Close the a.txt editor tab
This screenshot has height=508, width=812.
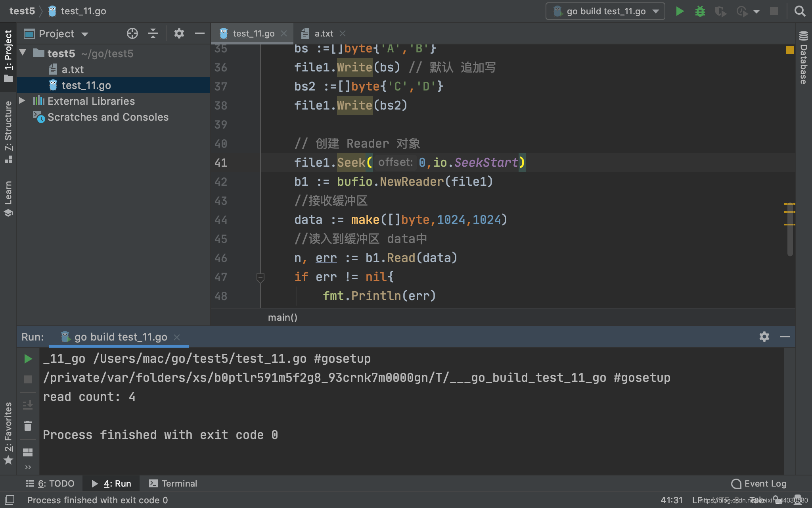[x=343, y=34]
